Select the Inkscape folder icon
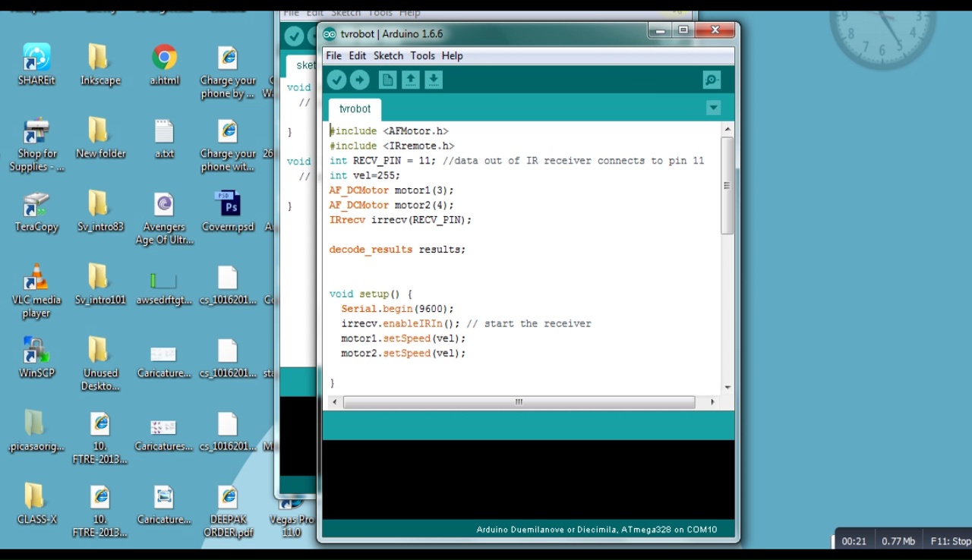Image resolution: width=972 pixels, height=560 pixels. click(100, 64)
